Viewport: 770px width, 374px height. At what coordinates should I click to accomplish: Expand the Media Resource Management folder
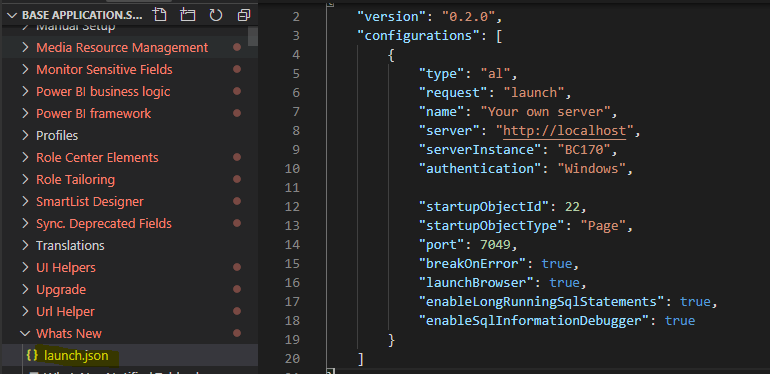tap(25, 48)
